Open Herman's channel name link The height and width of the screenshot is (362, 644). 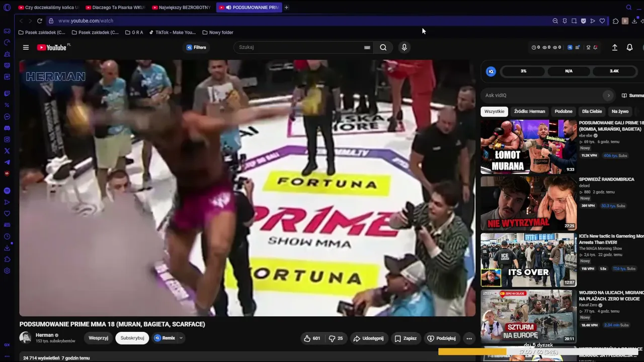coord(44,335)
